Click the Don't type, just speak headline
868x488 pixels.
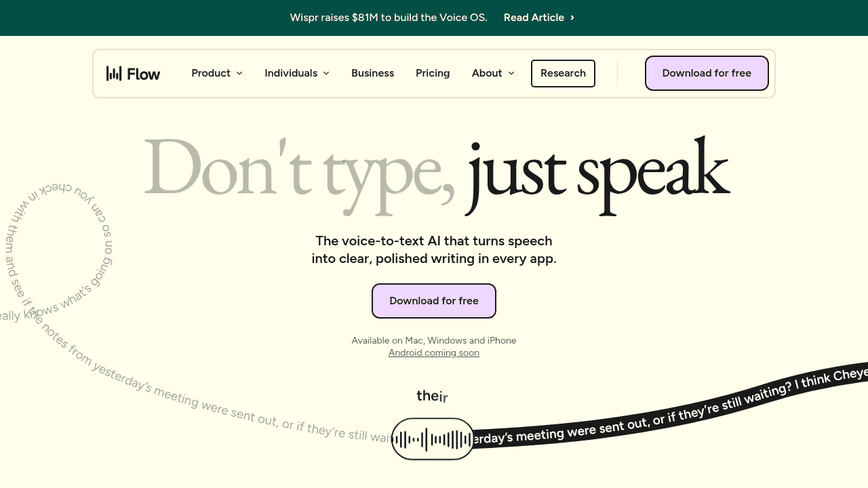pyautogui.click(x=437, y=175)
